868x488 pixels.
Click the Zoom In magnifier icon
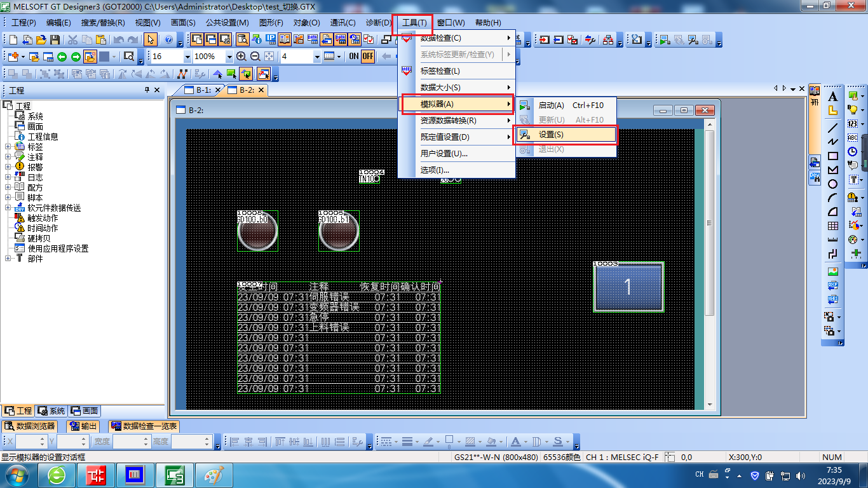(241, 57)
